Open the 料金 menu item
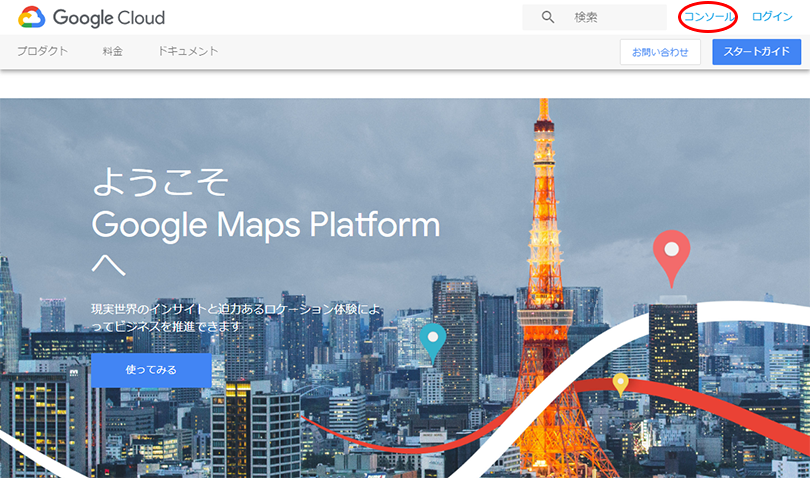The height and width of the screenshot is (478, 810). pyautogui.click(x=112, y=51)
